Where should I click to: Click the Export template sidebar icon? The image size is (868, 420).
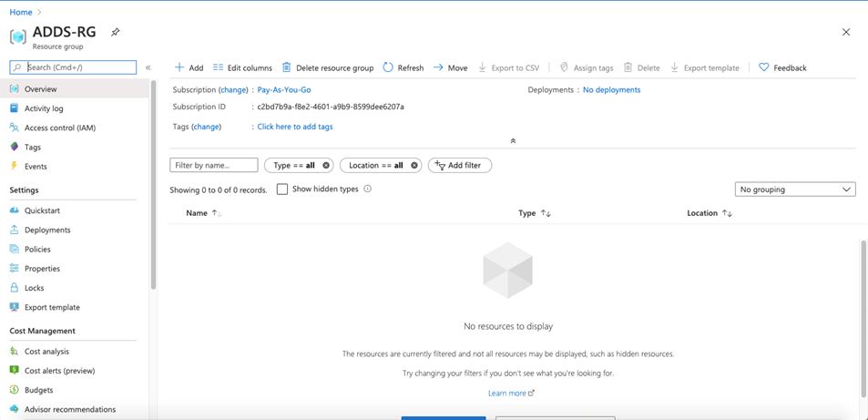pyautogui.click(x=15, y=307)
